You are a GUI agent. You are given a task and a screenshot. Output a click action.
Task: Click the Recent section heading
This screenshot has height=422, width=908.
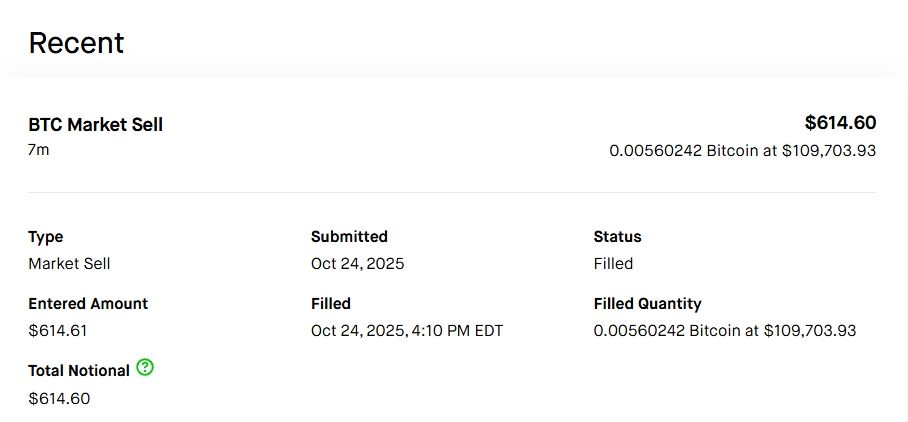click(x=76, y=43)
